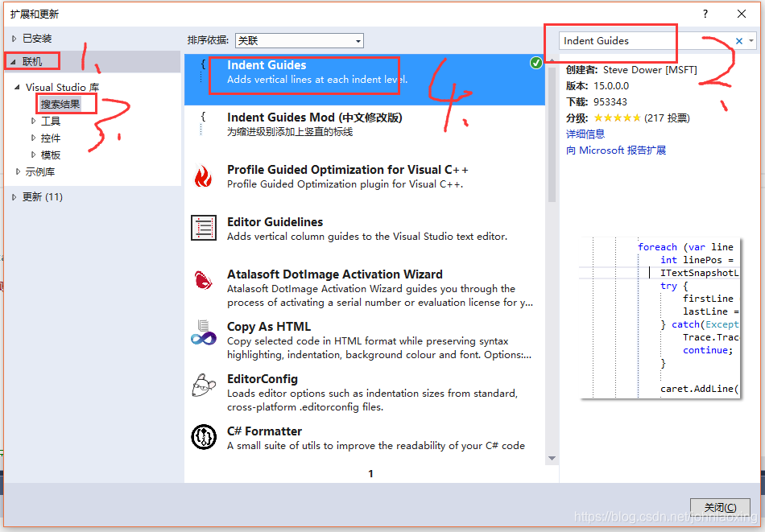Expand the 示例库 node
Screen dimensions: 765x532
coord(18,171)
